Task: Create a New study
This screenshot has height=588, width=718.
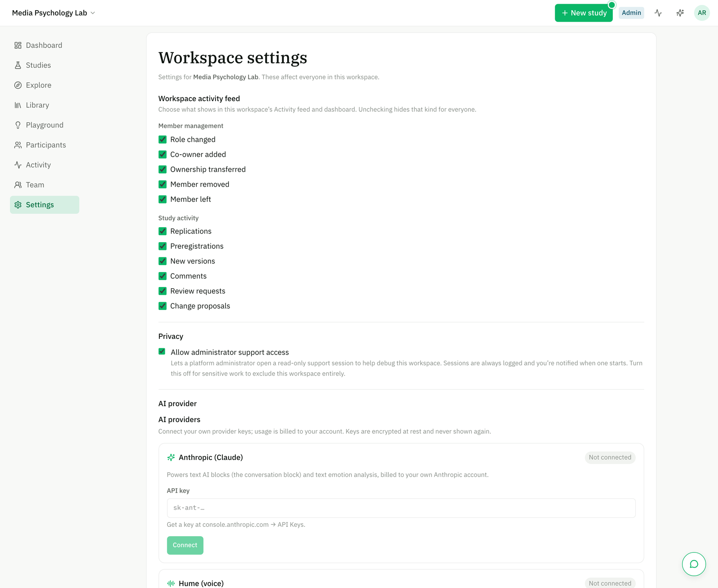Action: point(583,13)
